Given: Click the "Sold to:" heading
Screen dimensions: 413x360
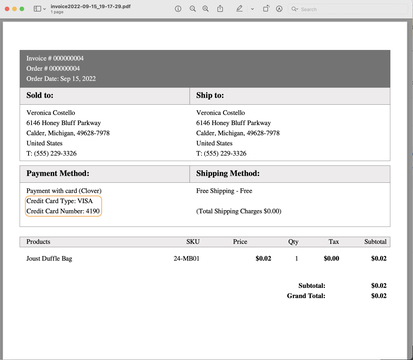Looking at the screenshot, I should [x=40, y=95].
